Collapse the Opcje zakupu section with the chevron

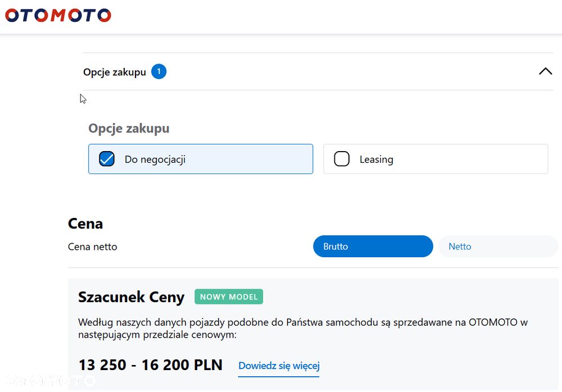tap(545, 71)
